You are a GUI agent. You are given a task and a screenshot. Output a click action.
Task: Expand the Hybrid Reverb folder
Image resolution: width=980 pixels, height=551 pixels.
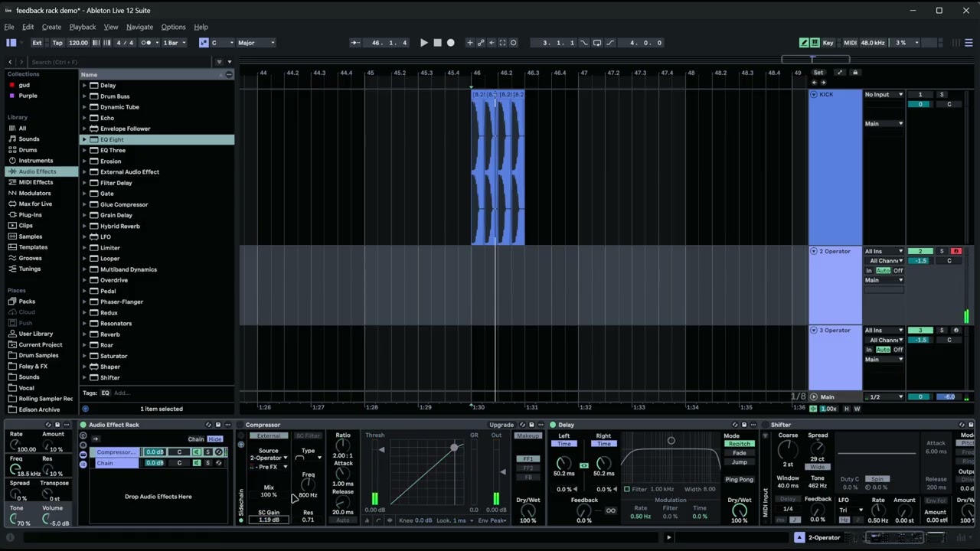click(84, 227)
